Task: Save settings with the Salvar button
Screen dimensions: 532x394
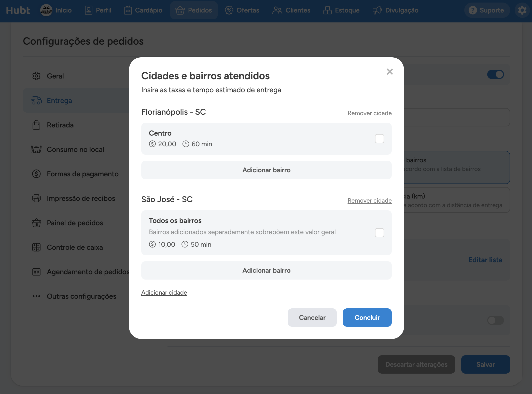Action: (485, 364)
